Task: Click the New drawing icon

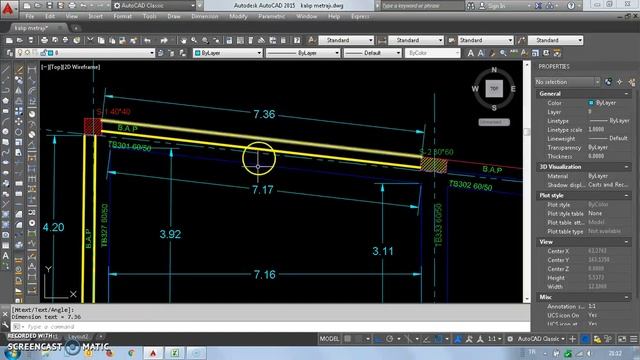Action: click(9, 40)
